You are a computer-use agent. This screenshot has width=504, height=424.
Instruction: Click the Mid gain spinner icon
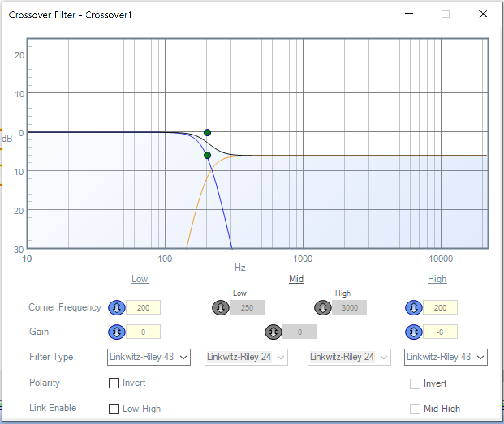[x=274, y=332]
